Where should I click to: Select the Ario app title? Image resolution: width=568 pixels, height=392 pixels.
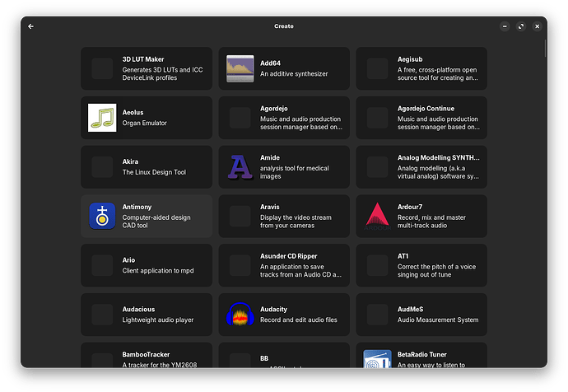[x=128, y=259]
